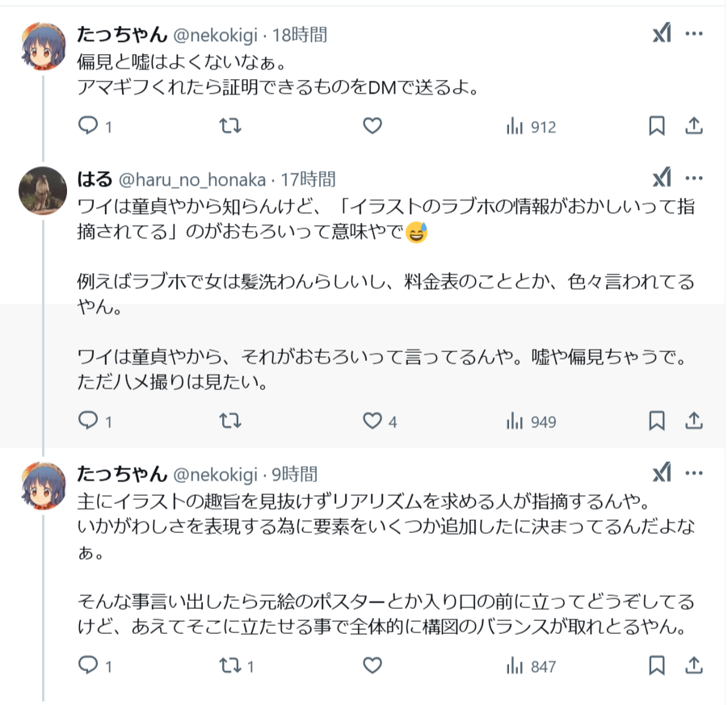This screenshot has width=728, height=705.
Task: Bookmark the first たっちゃん tweet
Action: click(657, 126)
